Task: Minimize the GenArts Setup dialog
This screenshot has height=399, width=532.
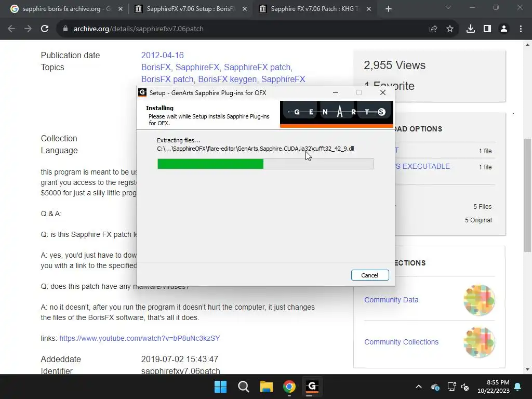Action: (336, 92)
